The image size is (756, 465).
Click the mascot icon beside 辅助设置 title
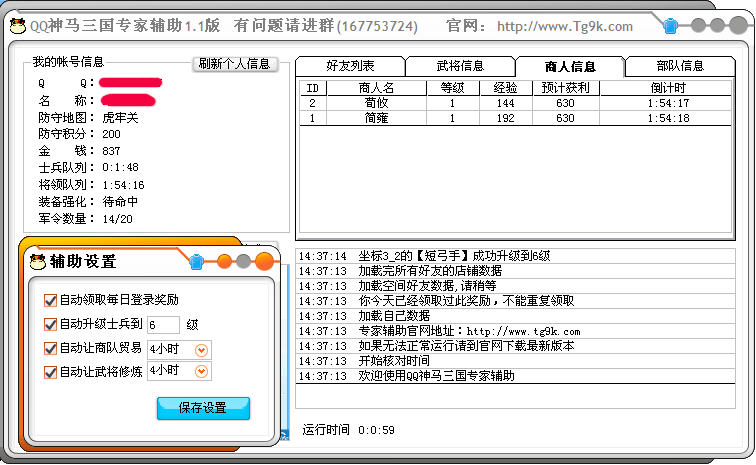[38, 262]
